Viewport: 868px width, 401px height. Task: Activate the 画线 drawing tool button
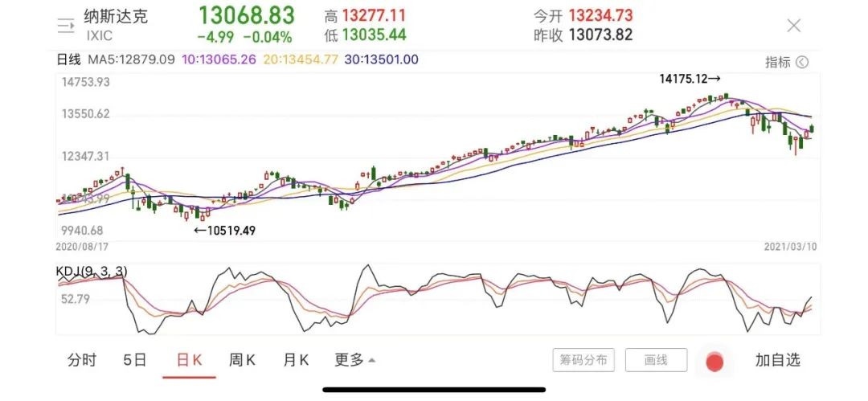point(656,360)
